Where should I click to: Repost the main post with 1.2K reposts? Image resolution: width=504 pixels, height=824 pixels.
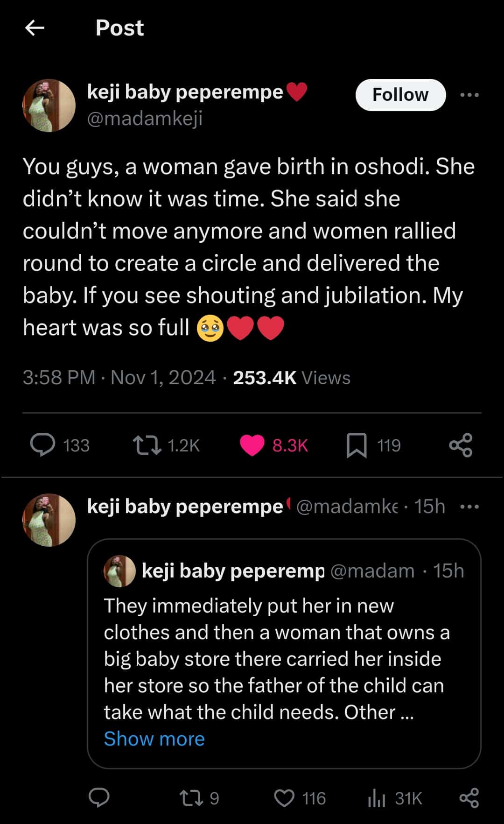click(147, 445)
